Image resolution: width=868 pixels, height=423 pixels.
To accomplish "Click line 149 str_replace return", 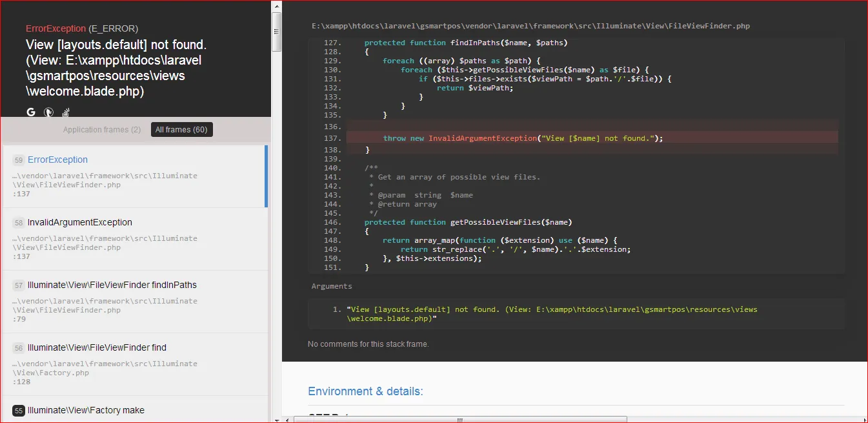I will click(516, 249).
